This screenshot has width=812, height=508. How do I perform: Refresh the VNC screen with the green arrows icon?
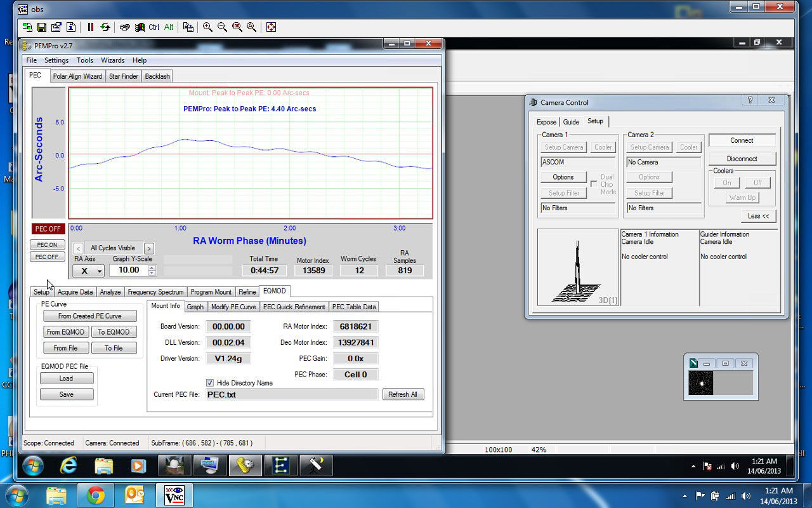coord(105,27)
